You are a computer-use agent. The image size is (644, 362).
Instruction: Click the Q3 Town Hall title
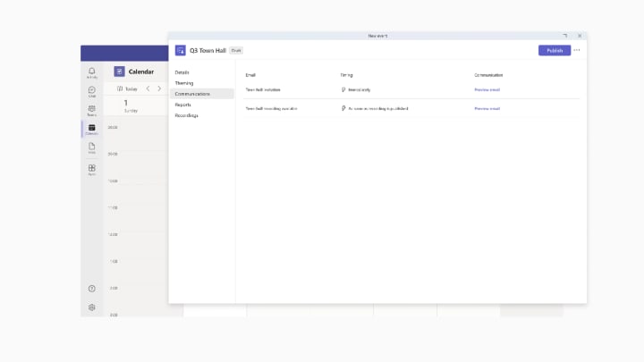208,50
